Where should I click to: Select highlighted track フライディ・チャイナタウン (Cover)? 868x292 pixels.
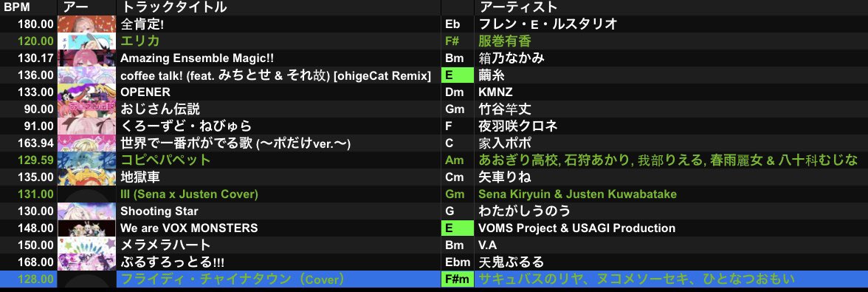click(x=232, y=279)
